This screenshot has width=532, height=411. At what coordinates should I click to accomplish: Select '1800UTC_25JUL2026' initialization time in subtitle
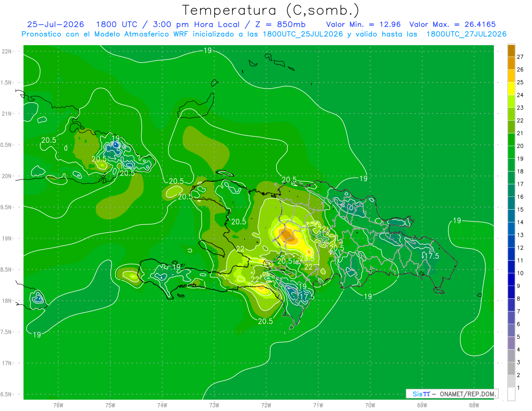[303, 34]
